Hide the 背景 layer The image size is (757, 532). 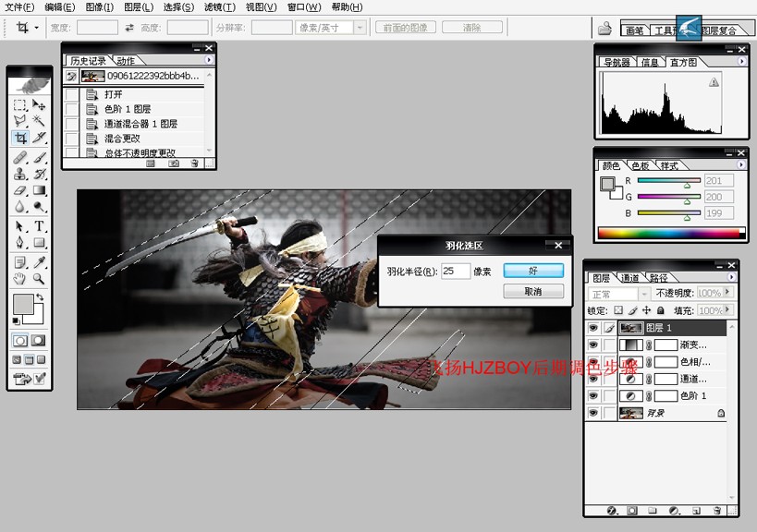click(x=592, y=413)
